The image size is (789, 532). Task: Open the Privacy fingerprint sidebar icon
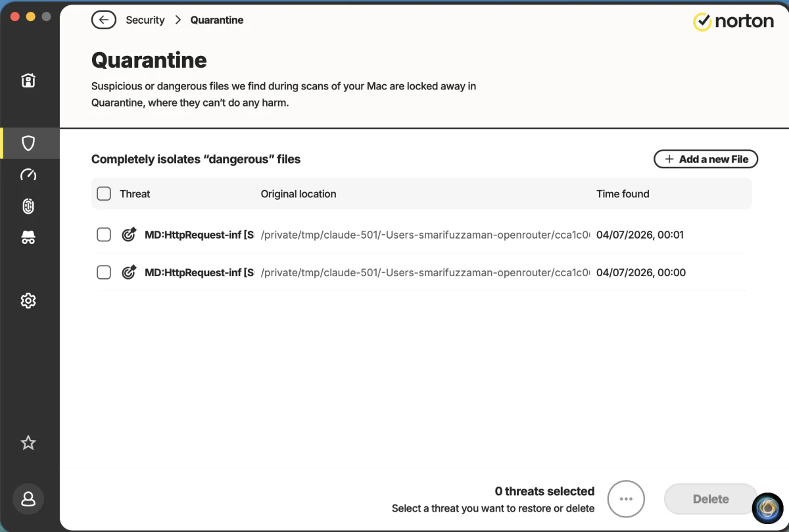point(28,206)
